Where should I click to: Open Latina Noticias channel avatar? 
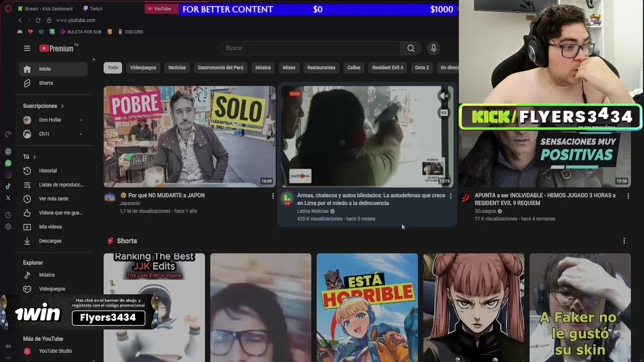[287, 198]
